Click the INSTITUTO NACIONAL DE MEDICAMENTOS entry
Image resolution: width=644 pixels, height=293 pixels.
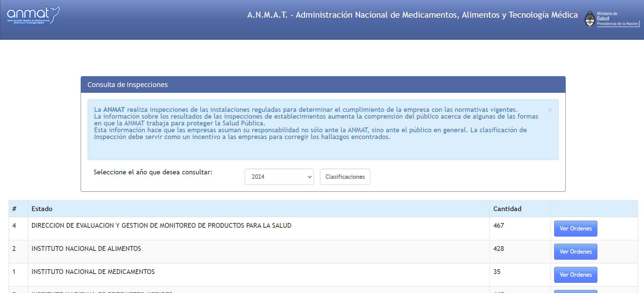[93, 272]
